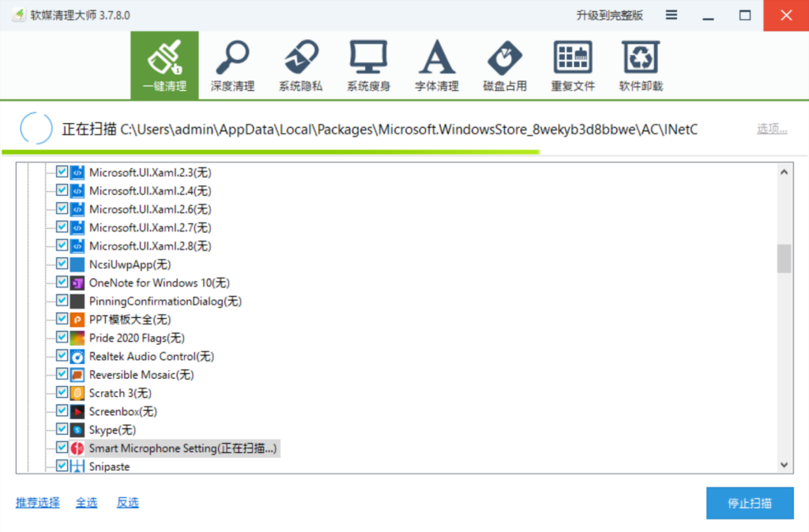
Task: Open the 系统瘦身 system slimming tool
Action: click(368, 66)
